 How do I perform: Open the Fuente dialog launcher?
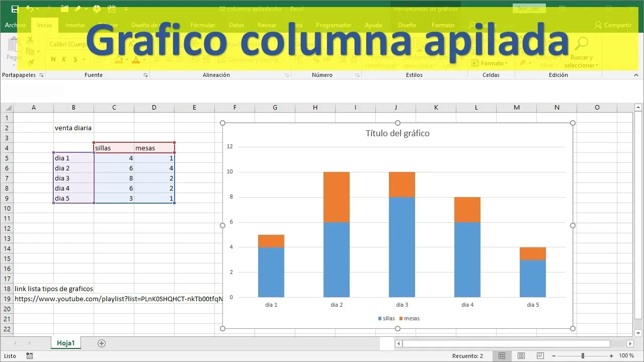145,75
